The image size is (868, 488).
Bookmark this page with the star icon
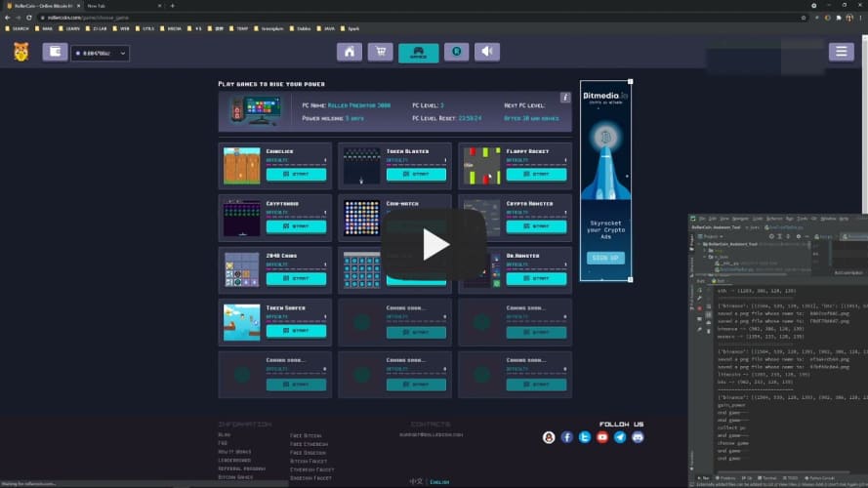click(x=804, y=18)
